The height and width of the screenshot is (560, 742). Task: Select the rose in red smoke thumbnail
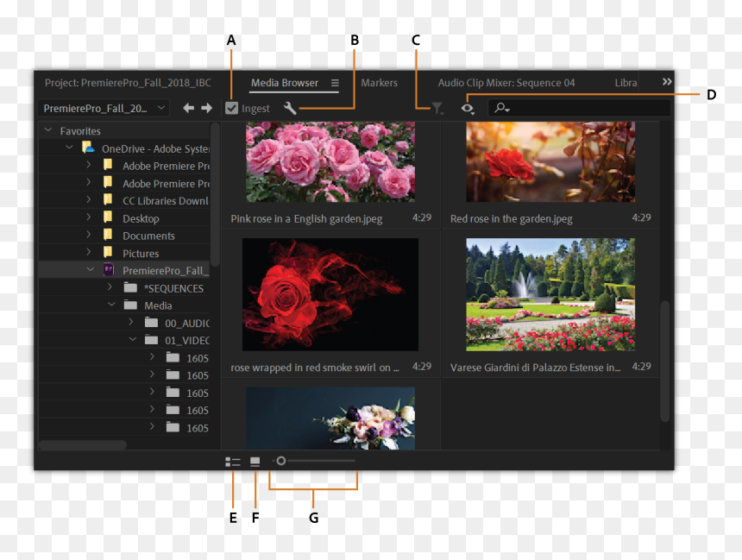[330, 294]
